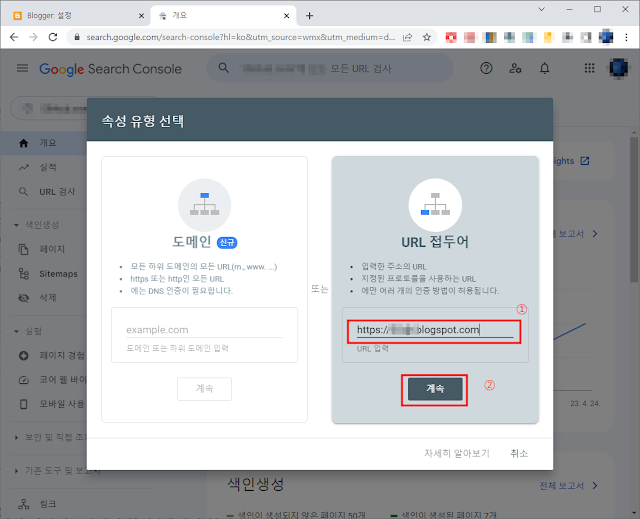The width and height of the screenshot is (640, 519).
Task: Click the property selector dropdown in sidebar
Action: (x=49, y=108)
